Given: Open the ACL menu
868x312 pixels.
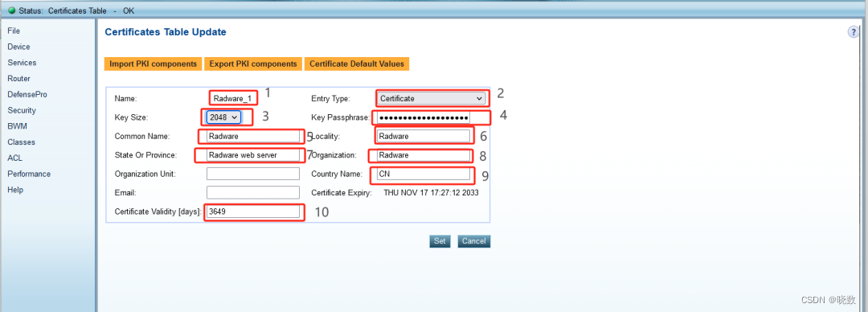Looking at the screenshot, I should [x=15, y=158].
